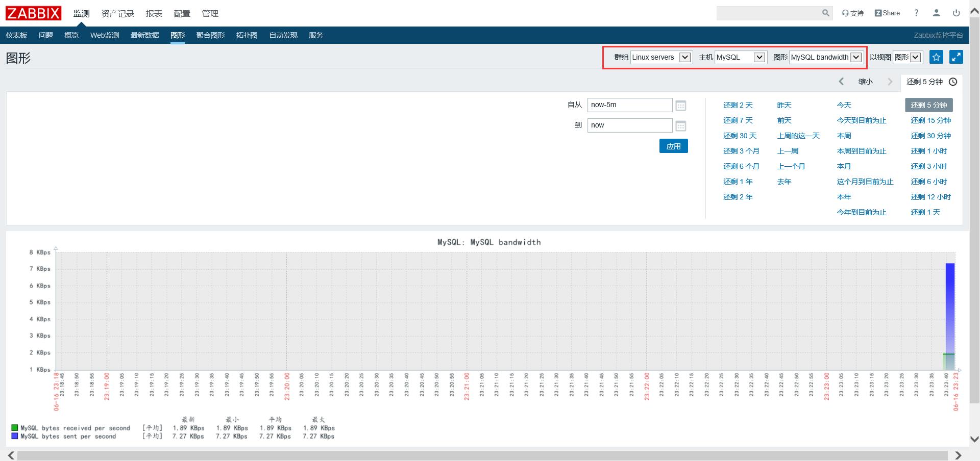
Task: Open the last 5 minutes time tab
Action: 931,82
